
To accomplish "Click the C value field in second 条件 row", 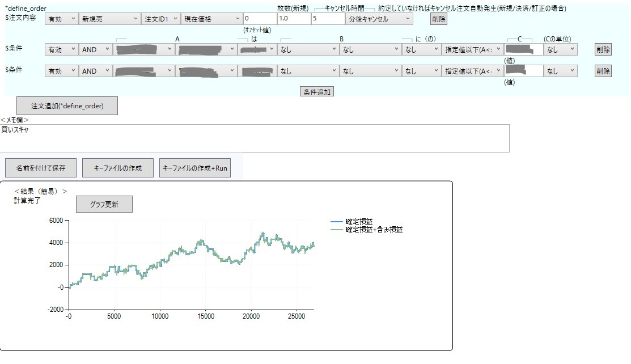I will tap(523, 71).
